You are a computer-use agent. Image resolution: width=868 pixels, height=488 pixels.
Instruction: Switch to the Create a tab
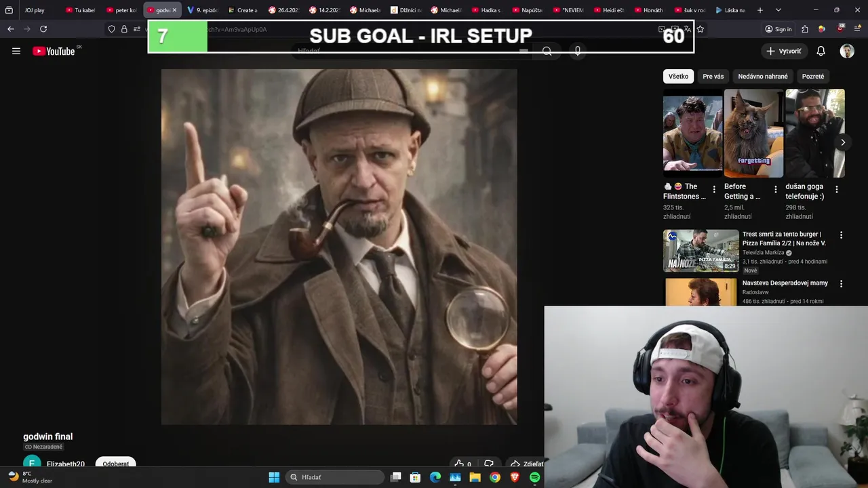[x=243, y=10]
